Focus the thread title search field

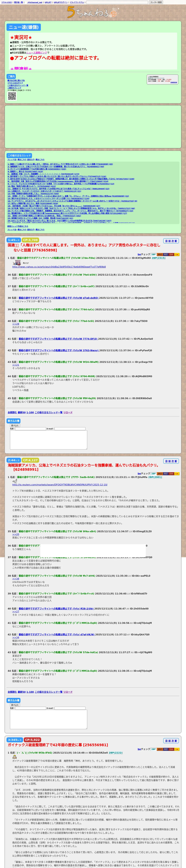point(117,2)
